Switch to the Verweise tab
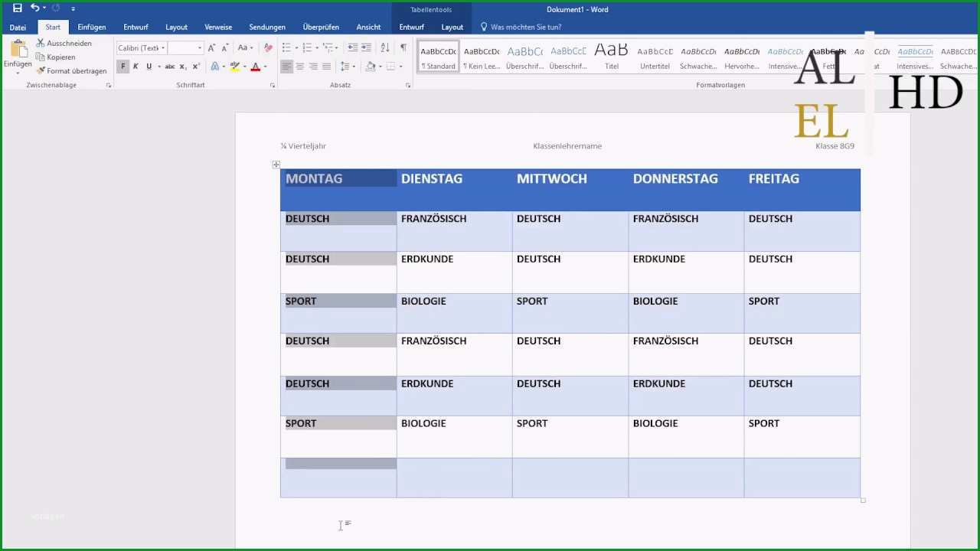This screenshot has width=980, height=551. [218, 27]
